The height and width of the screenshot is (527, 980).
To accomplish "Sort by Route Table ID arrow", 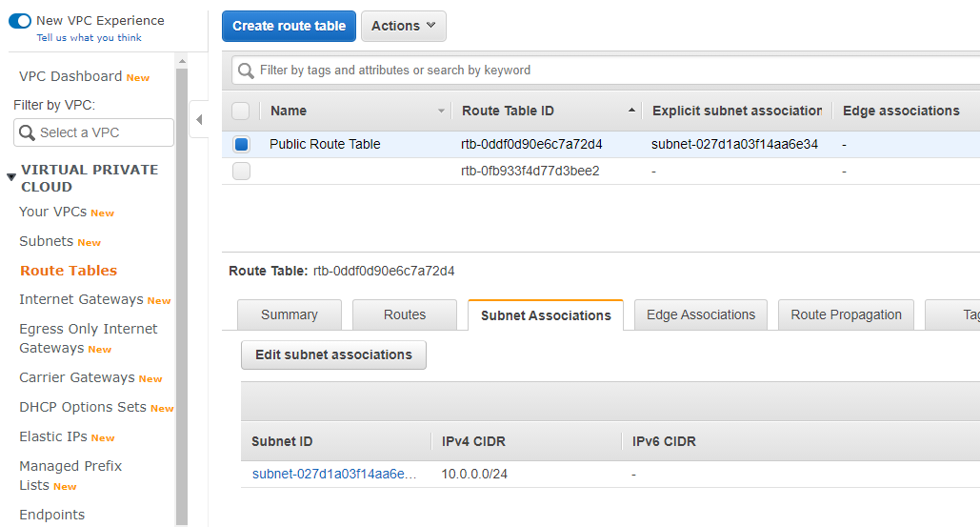I will [631, 110].
